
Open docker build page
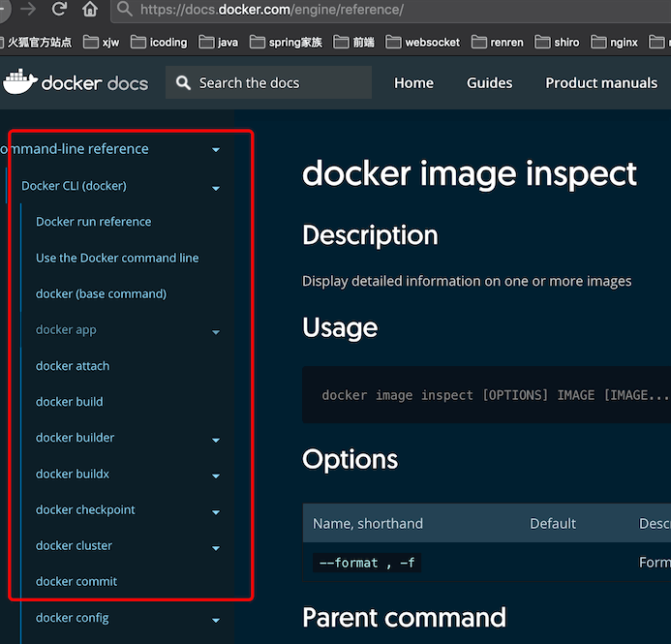(x=70, y=402)
